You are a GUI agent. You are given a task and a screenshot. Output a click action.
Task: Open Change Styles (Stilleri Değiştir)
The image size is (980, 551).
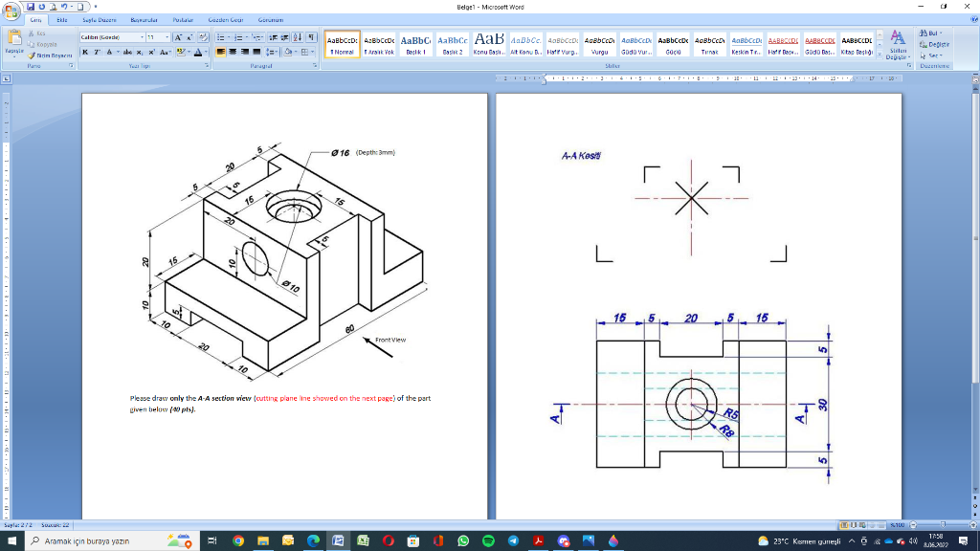click(x=898, y=44)
